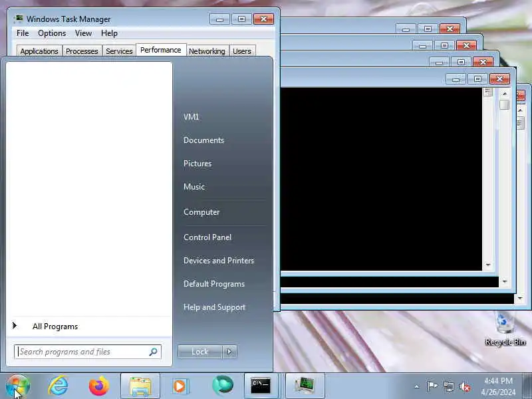Switch to Applications tab
This screenshot has width=532, height=399.
coord(39,51)
